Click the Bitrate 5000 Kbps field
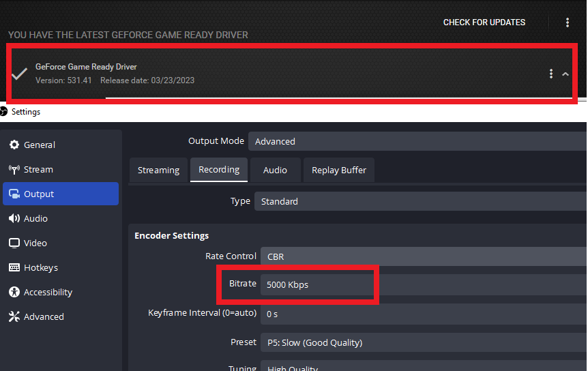The image size is (588, 371). coord(424,284)
